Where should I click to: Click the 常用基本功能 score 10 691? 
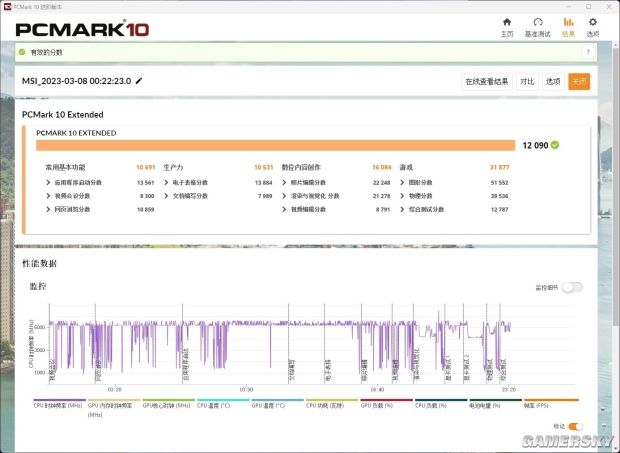(146, 167)
